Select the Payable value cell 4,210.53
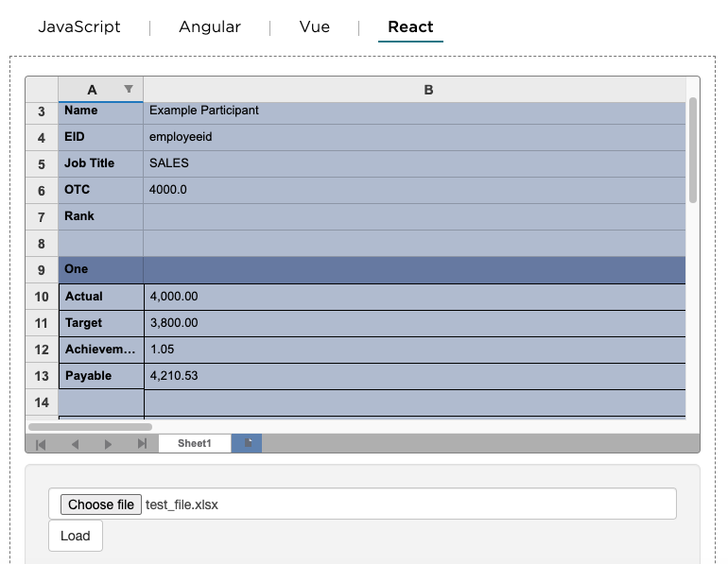The height and width of the screenshot is (564, 728). (x=415, y=376)
